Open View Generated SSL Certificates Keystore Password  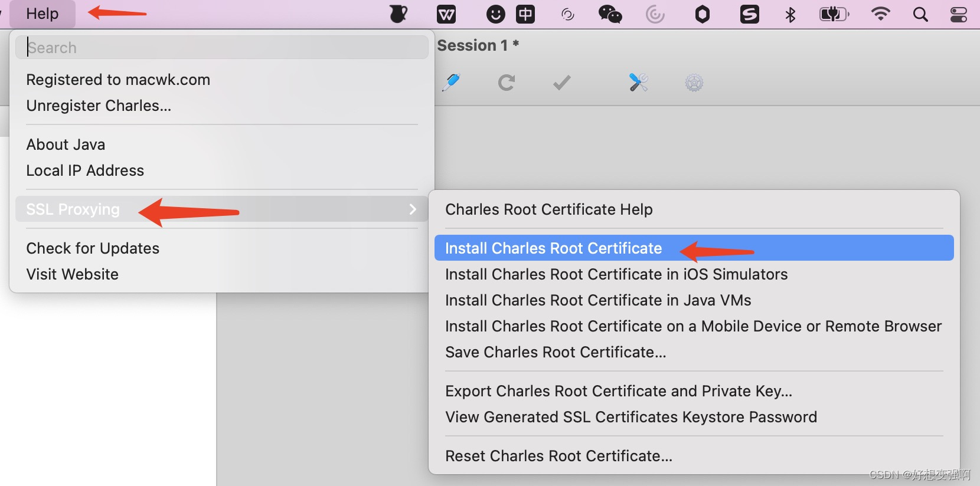pos(631,417)
